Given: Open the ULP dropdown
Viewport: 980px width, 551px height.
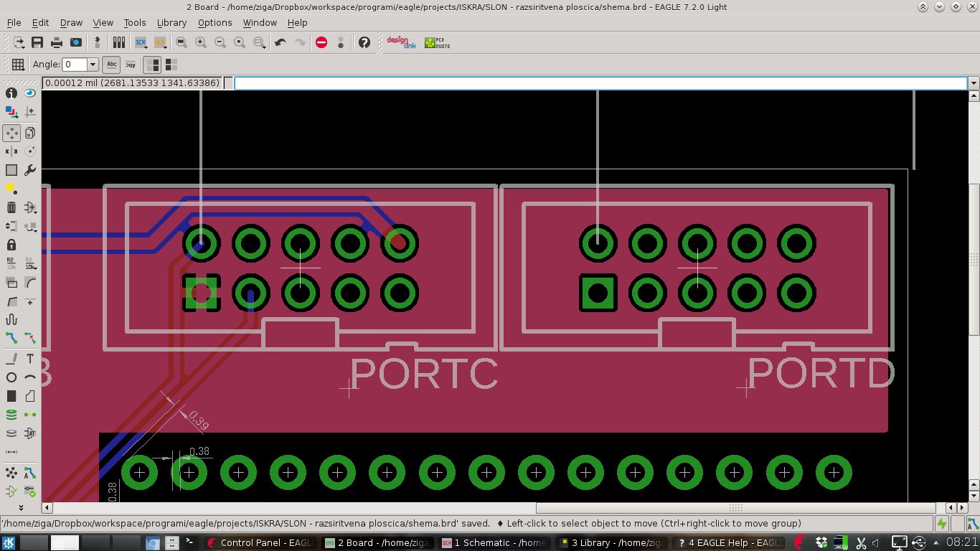Looking at the screenshot, I should pos(161,43).
